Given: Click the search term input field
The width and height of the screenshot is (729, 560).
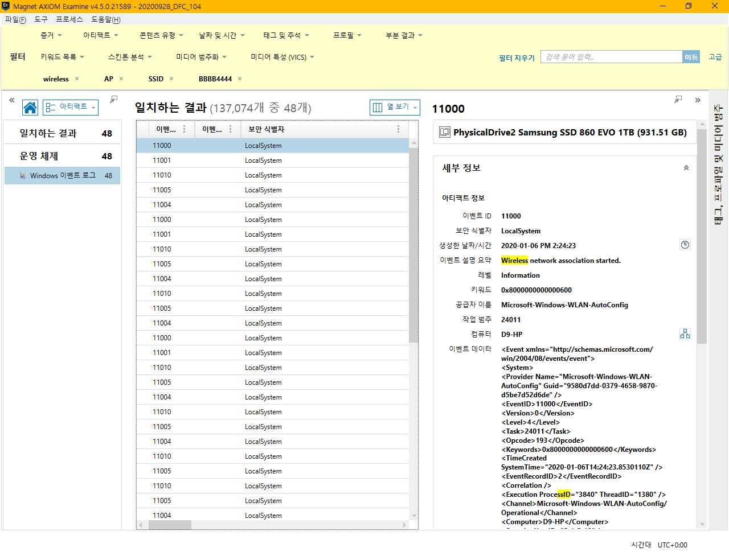Looking at the screenshot, I should click(611, 57).
